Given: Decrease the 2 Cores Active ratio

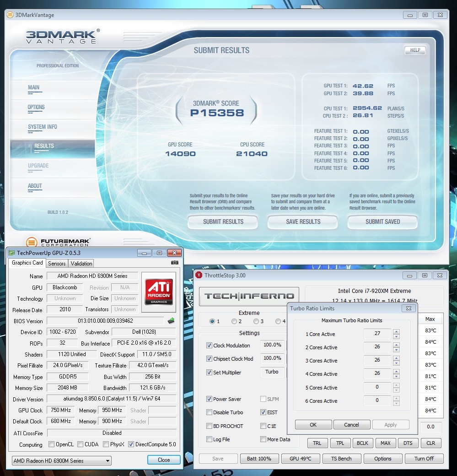Looking at the screenshot, I should coord(396,350).
